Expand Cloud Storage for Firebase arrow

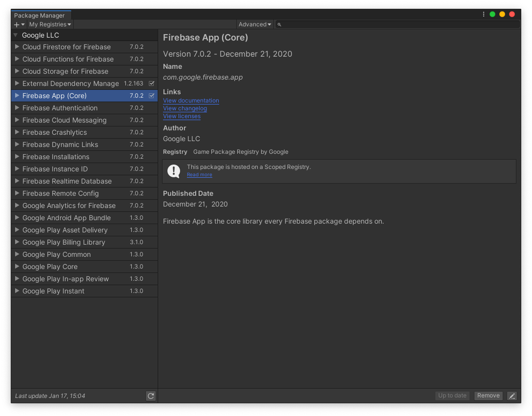[x=17, y=71]
